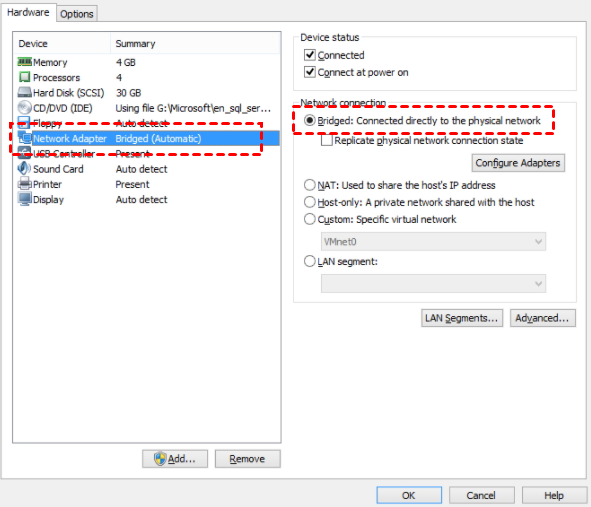The height and width of the screenshot is (507, 591).
Task: Select the Printer device icon
Action: pos(24,184)
